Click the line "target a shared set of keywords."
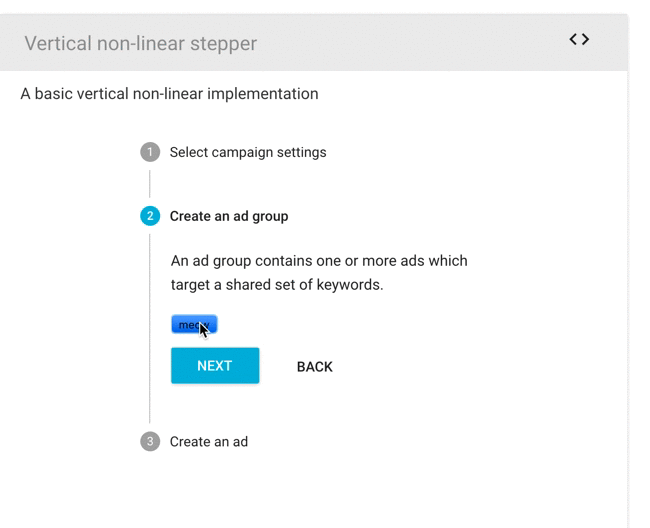 pyautogui.click(x=277, y=285)
